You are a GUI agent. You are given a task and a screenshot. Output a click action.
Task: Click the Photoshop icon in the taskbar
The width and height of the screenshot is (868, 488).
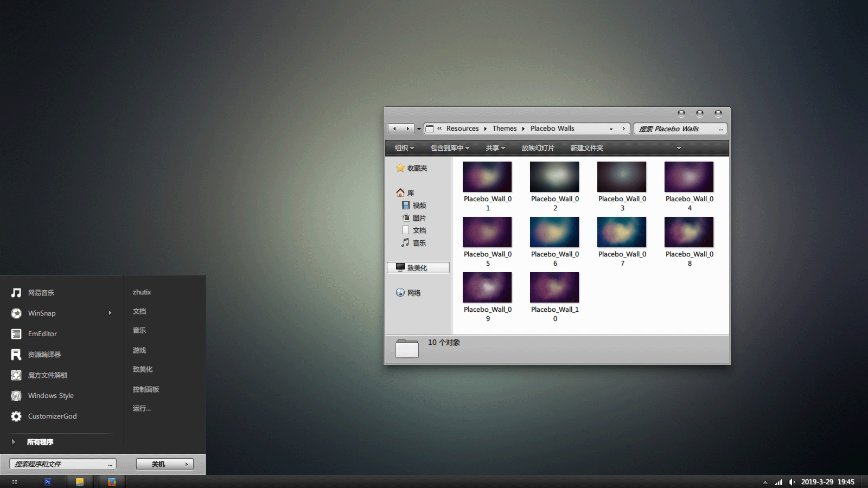coord(48,481)
